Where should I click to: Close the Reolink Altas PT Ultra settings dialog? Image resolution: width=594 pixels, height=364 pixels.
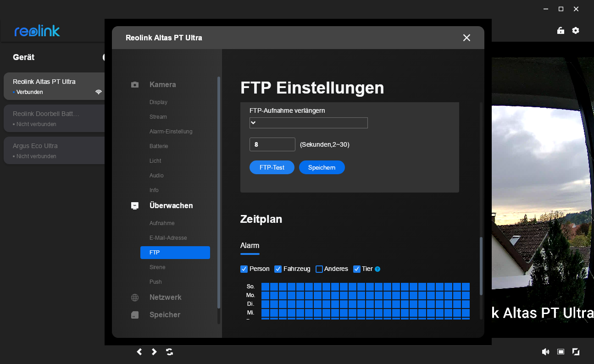pyautogui.click(x=466, y=38)
